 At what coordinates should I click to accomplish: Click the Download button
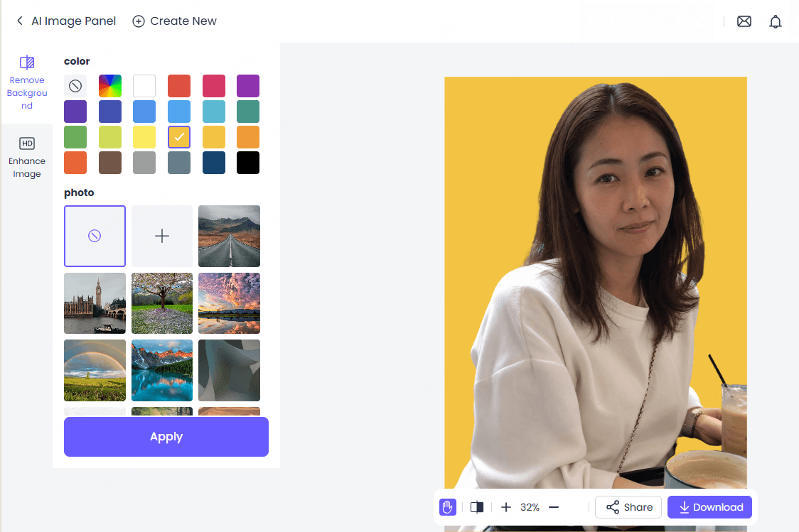(x=710, y=507)
